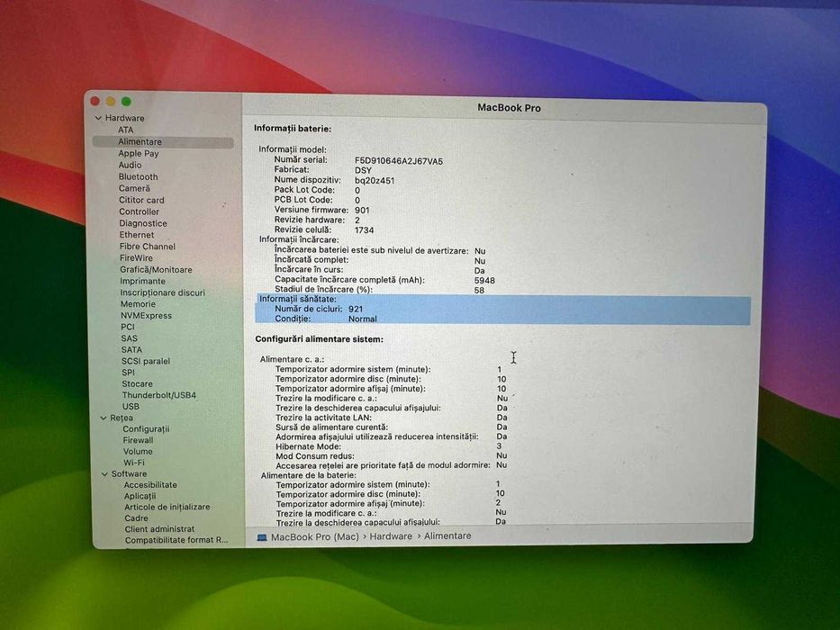The width and height of the screenshot is (840, 630).
Task: Select Articole de inițializare entry
Action: pos(167,507)
